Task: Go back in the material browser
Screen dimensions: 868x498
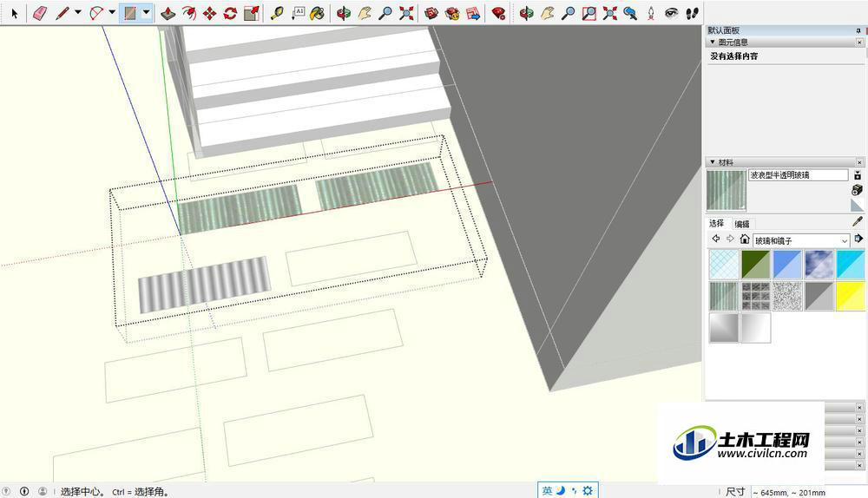Action: 716,239
